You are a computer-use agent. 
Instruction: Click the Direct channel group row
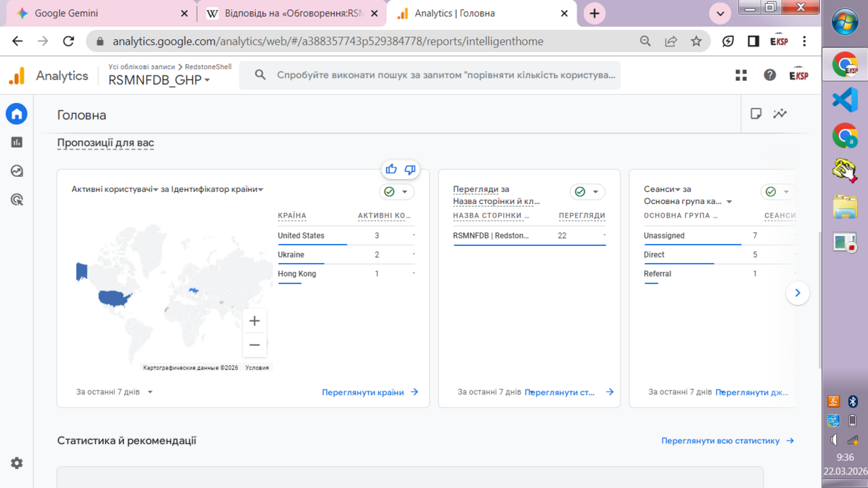tap(719, 255)
